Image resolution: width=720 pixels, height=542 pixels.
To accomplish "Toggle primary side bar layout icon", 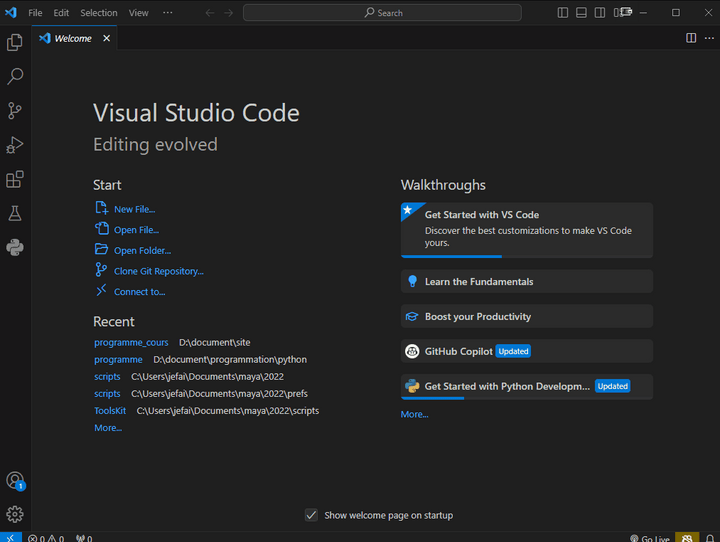I will 562,12.
